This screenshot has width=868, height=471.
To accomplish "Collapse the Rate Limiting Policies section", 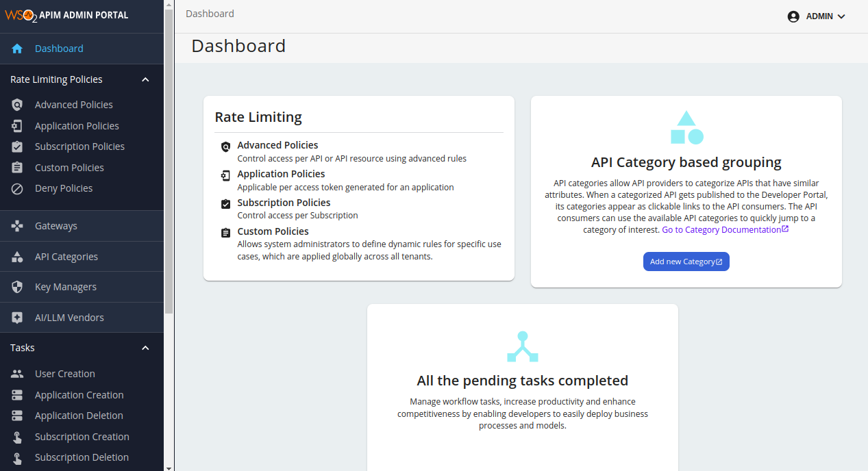I will (x=145, y=79).
